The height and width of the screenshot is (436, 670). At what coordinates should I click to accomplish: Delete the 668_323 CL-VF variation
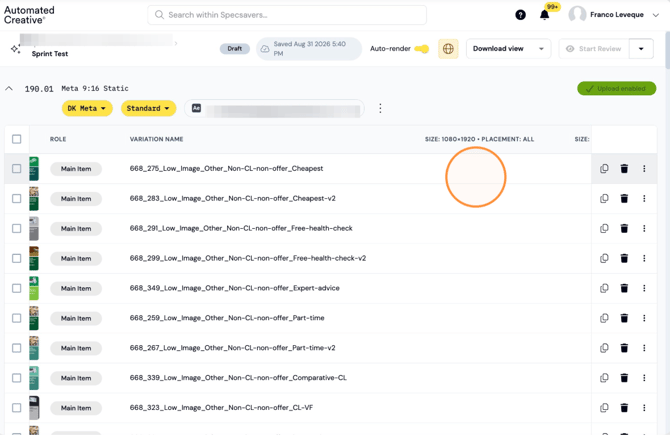click(x=624, y=408)
